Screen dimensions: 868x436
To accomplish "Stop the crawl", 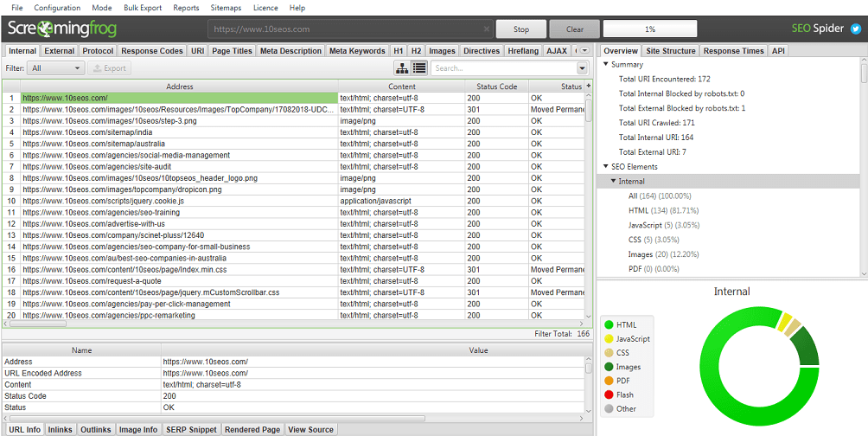I will click(521, 29).
